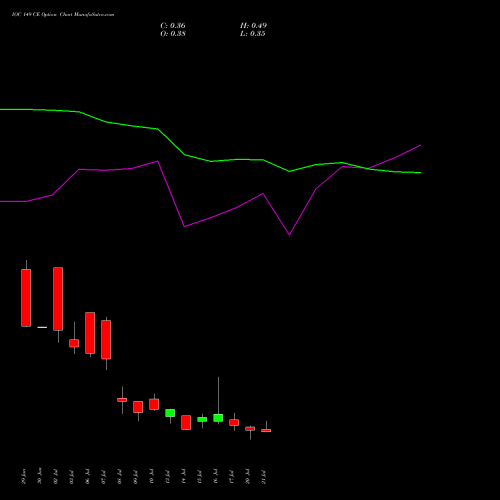Screen dimensions: 500x500
Task: Select the red candlestick at 07 Jul
Action: (106, 339)
